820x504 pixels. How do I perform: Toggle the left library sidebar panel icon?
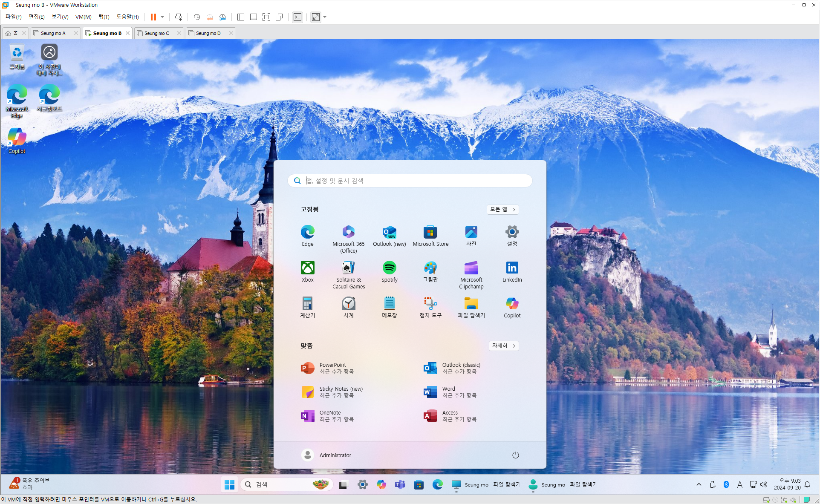pyautogui.click(x=241, y=17)
